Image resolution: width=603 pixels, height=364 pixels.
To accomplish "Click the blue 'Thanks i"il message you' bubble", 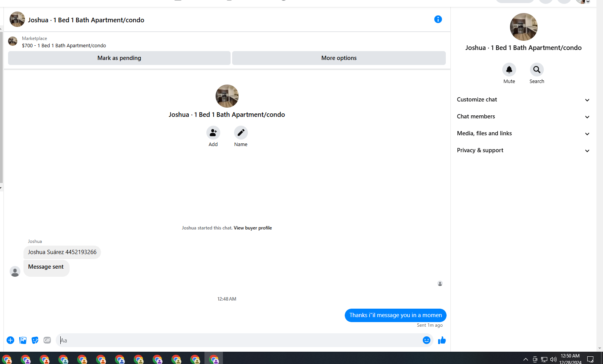I will [395, 315].
